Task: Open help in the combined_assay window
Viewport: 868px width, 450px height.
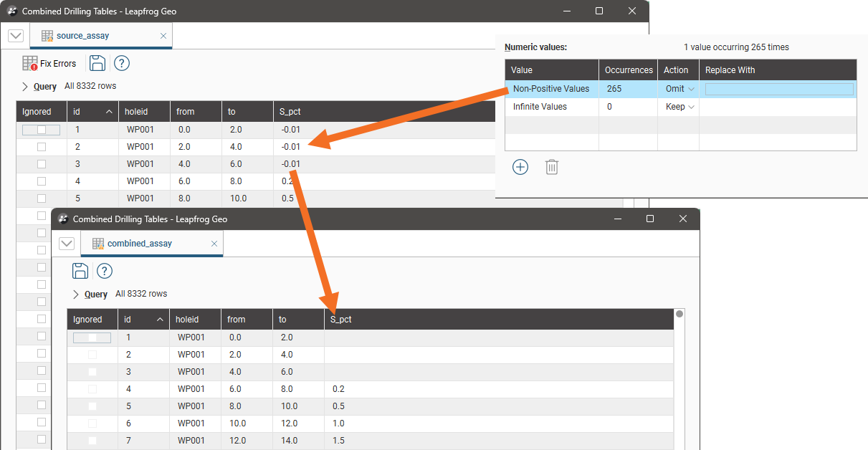Action: click(105, 271)
